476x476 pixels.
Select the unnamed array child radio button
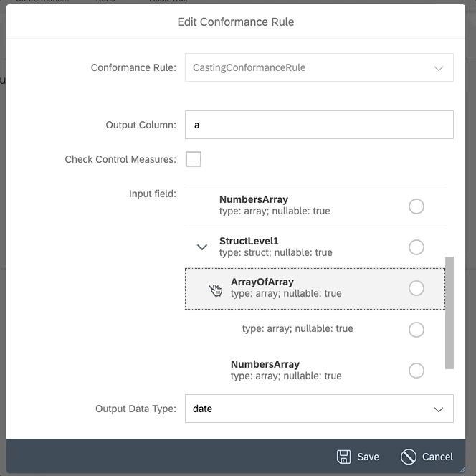click(416, 329)
